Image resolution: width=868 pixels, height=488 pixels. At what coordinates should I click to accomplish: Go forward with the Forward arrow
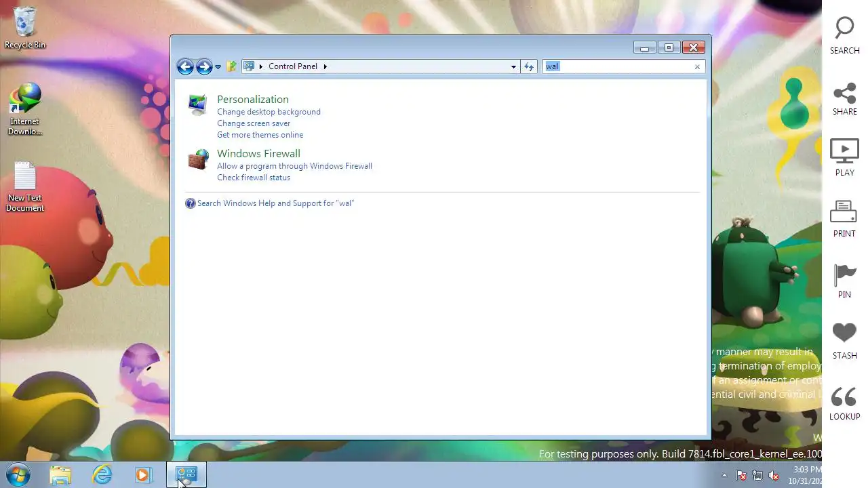[203, 66]
